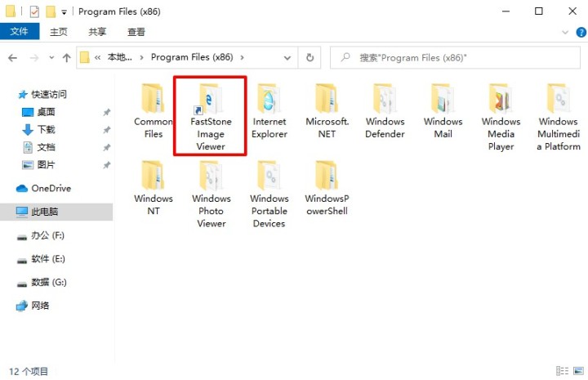The height and width of the screenshot is (380, 588).
Task: Unpin 图片 using its pin icon
Action: coord(107,165)
